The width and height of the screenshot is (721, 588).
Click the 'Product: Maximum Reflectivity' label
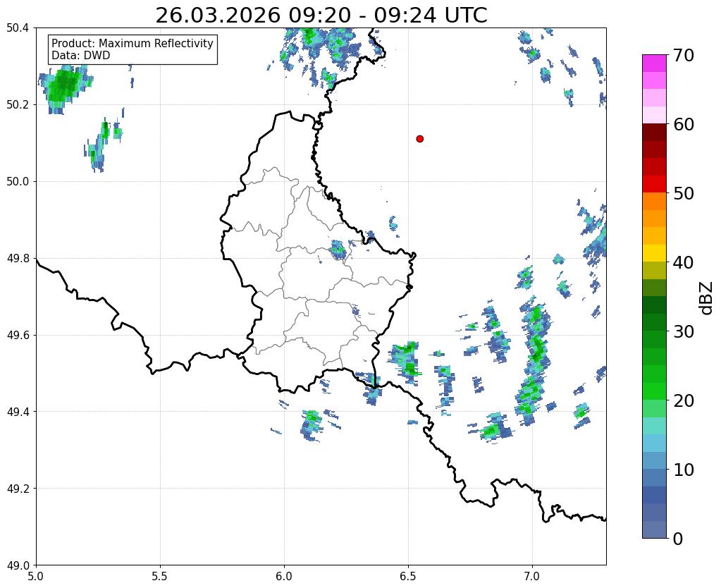pyautogui.click(x=133, y=43)
